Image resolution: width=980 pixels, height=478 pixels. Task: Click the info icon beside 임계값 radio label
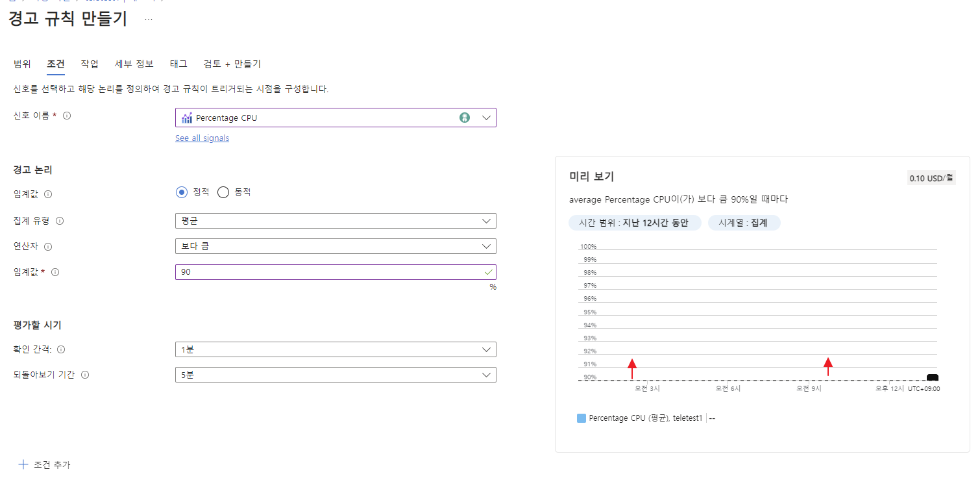coord(48,194)
